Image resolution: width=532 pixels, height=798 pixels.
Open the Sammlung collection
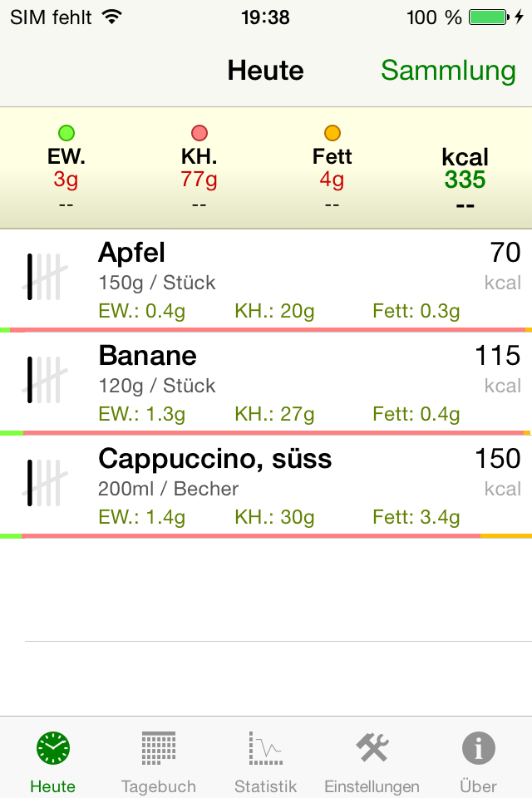click(448, 70)
